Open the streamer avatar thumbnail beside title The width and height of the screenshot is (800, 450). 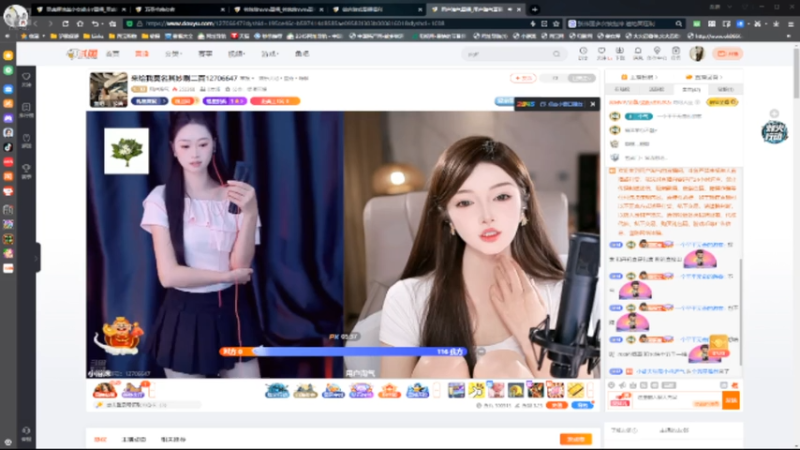(109, 90)
